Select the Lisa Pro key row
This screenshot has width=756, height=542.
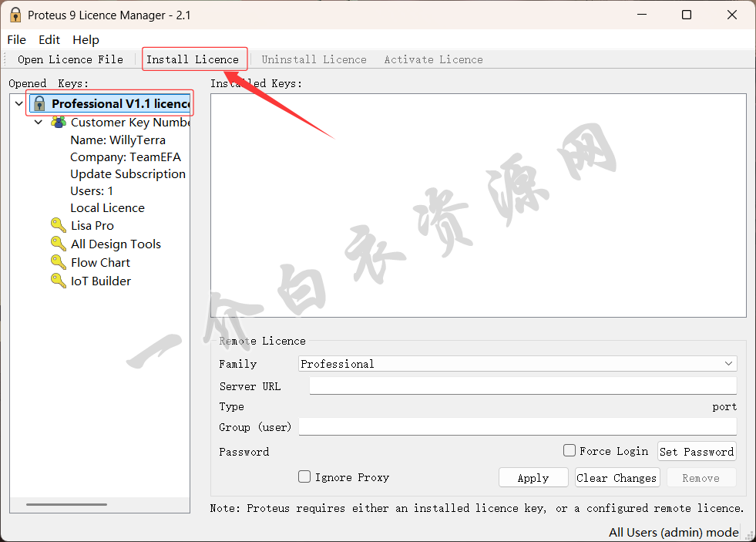point(92,226)
